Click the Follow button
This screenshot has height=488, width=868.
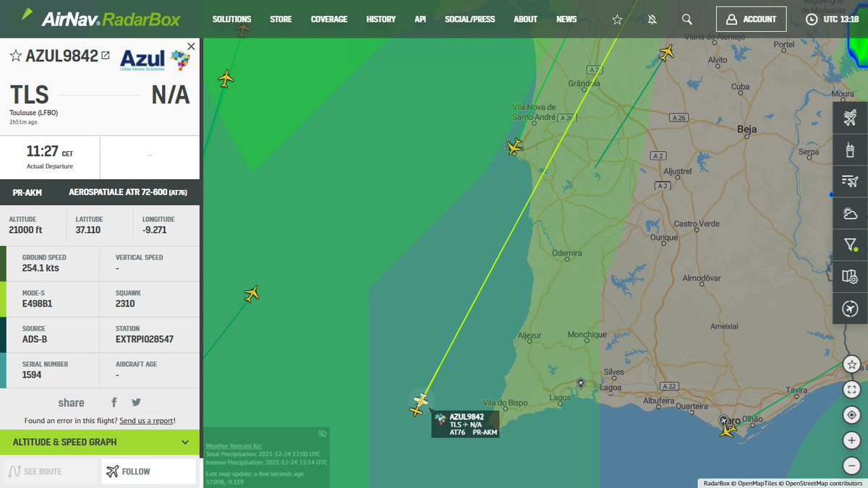coord(149,471)
